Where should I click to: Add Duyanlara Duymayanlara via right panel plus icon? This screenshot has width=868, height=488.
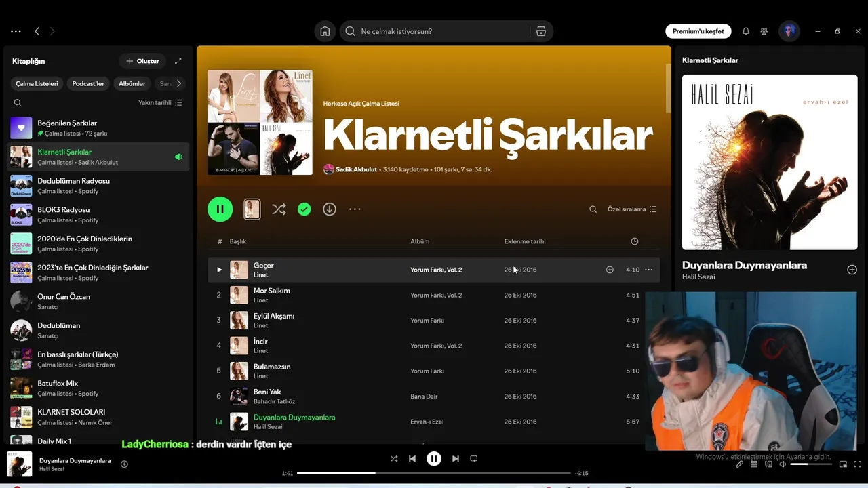click(852, 270)
